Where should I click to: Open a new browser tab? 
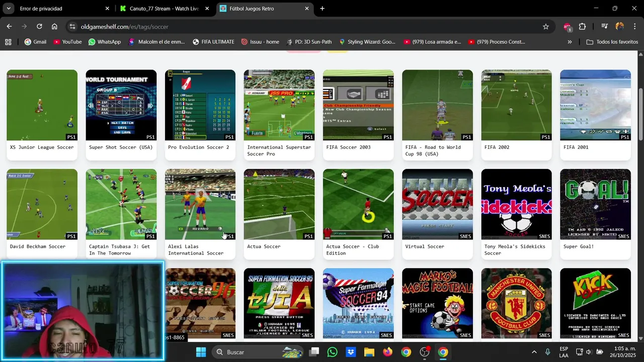pyautogui.click(x=323, y=9)
